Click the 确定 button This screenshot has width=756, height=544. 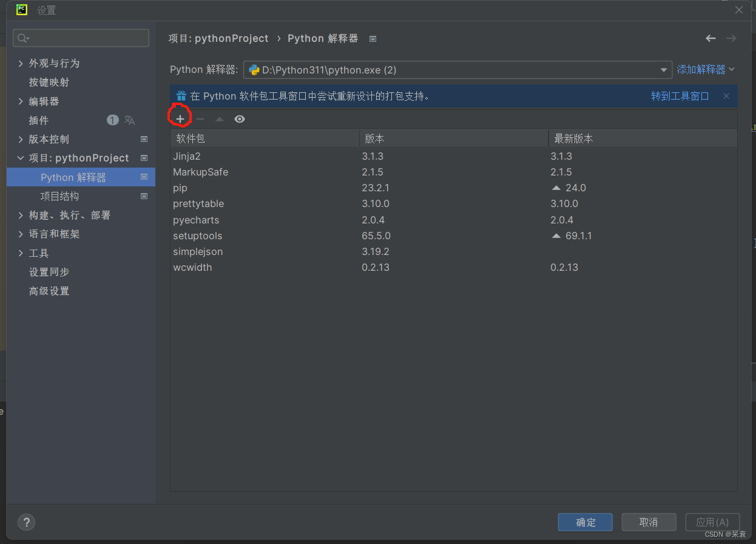586,522
